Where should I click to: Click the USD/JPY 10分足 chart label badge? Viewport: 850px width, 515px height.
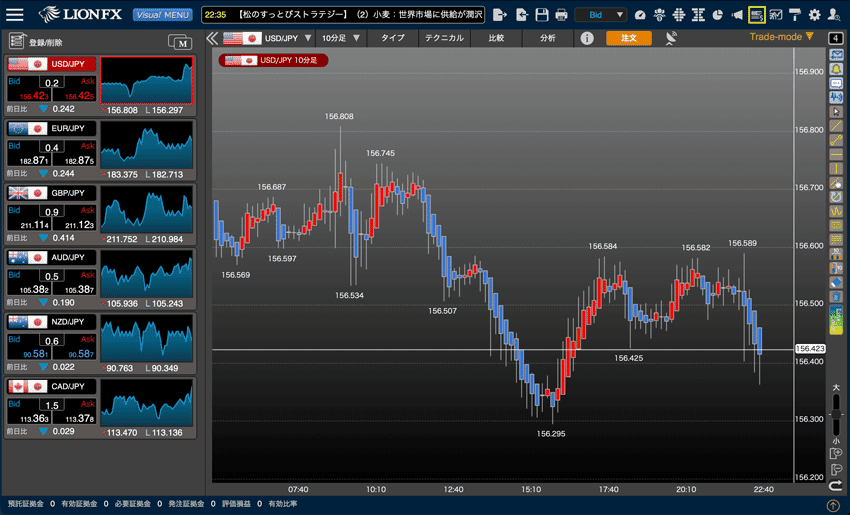point(273,60)
